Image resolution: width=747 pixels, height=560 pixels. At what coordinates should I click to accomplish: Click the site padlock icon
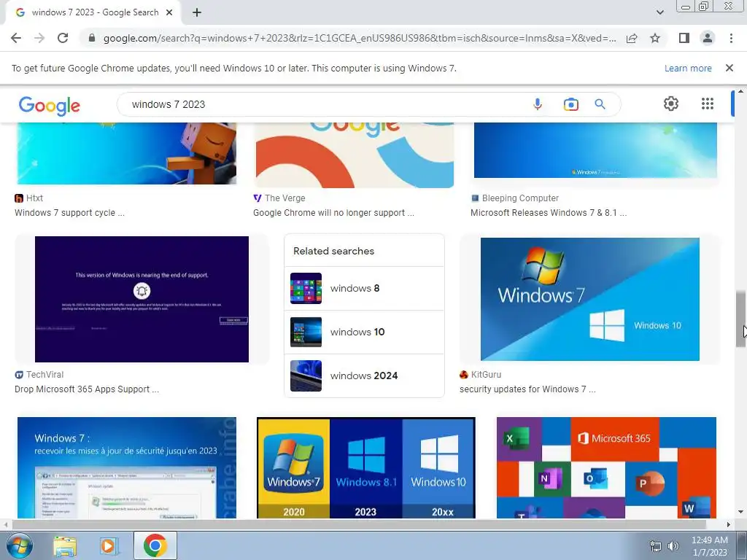92,38
